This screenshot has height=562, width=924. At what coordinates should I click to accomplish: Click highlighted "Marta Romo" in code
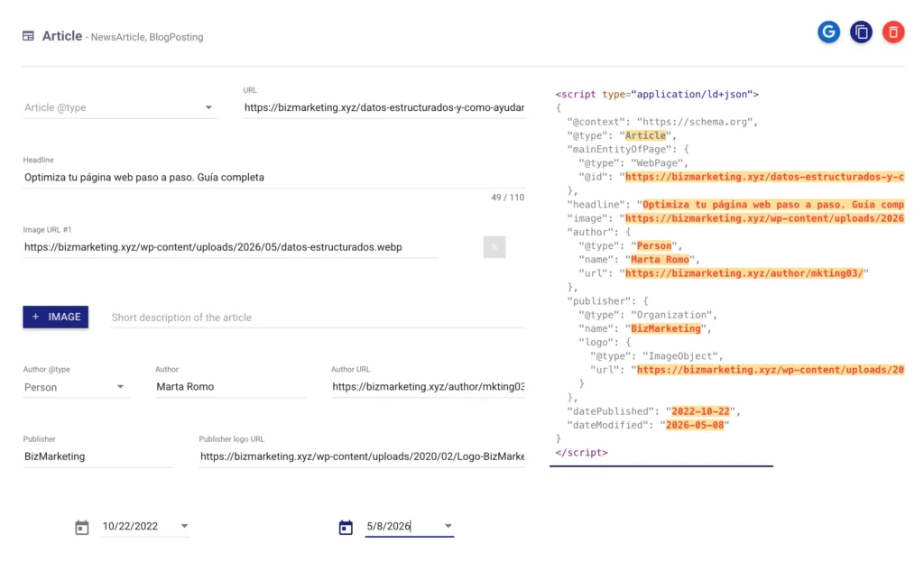660,259
